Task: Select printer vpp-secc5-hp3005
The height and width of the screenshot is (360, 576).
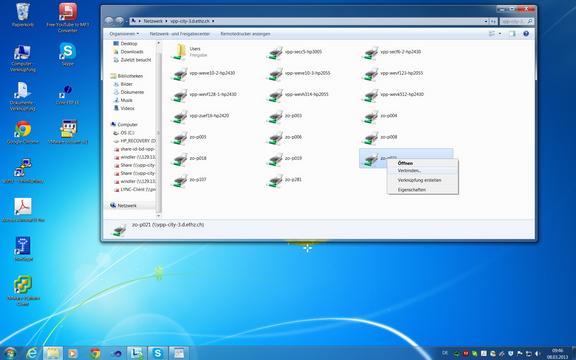Action: (295, 52)
